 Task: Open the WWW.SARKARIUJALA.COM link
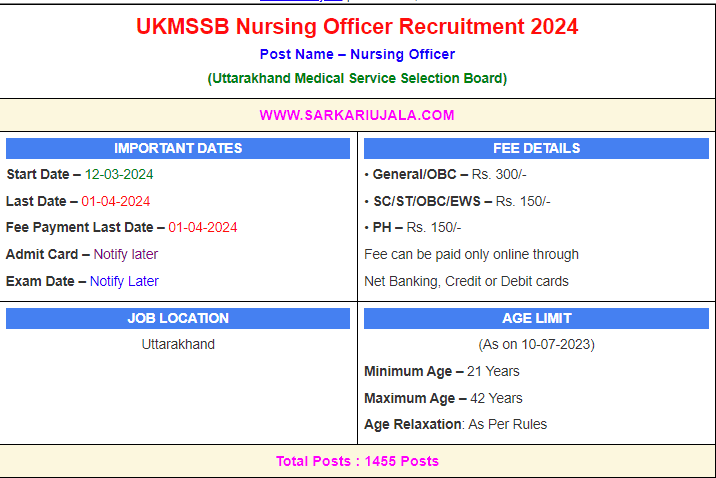click(357, 115)
